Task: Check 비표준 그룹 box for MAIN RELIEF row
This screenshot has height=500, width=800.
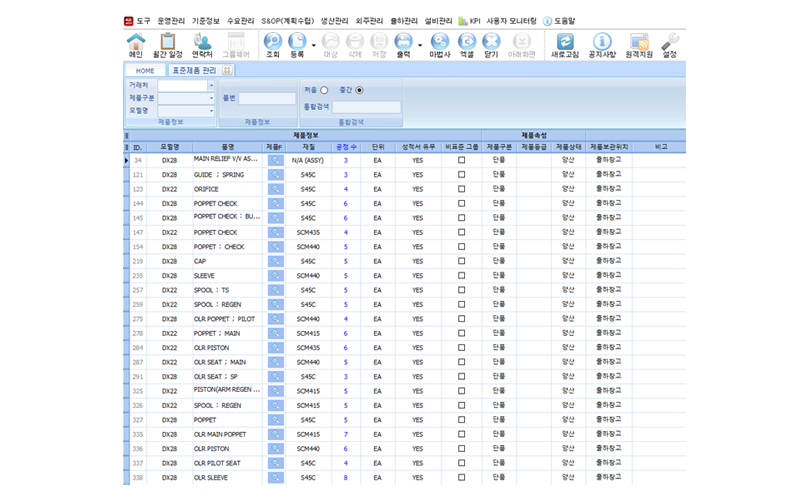Action: 461,160
